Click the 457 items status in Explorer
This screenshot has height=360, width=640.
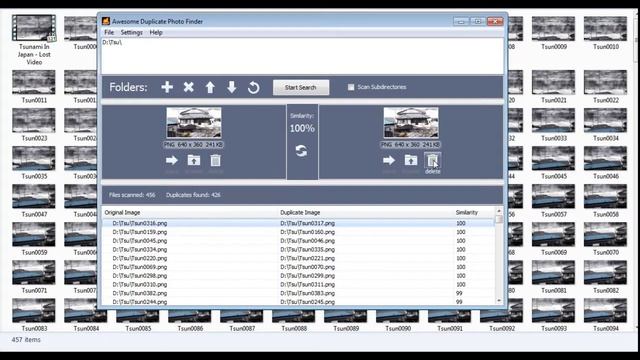pos(26,340)
